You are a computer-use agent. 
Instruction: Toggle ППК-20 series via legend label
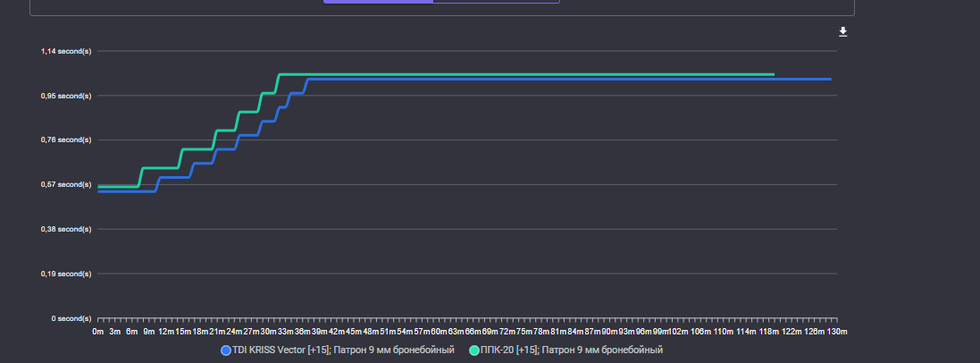pos(572,350)
